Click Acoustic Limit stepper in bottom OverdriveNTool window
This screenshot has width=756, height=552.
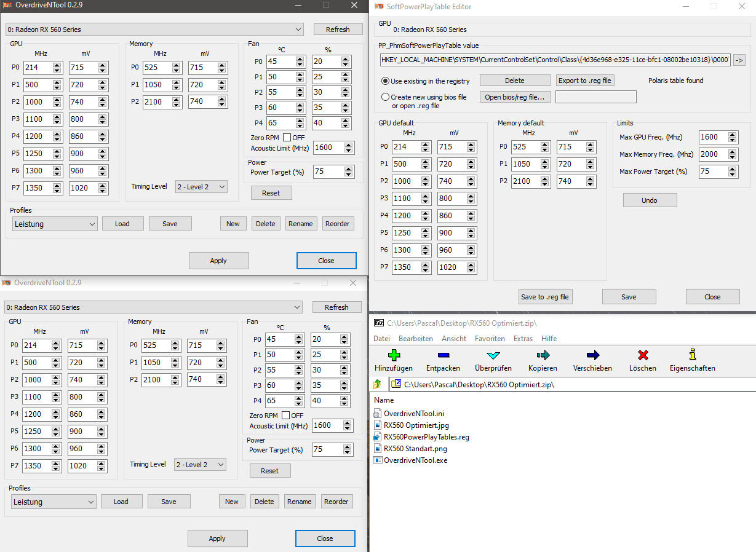[x=348, y=425]
